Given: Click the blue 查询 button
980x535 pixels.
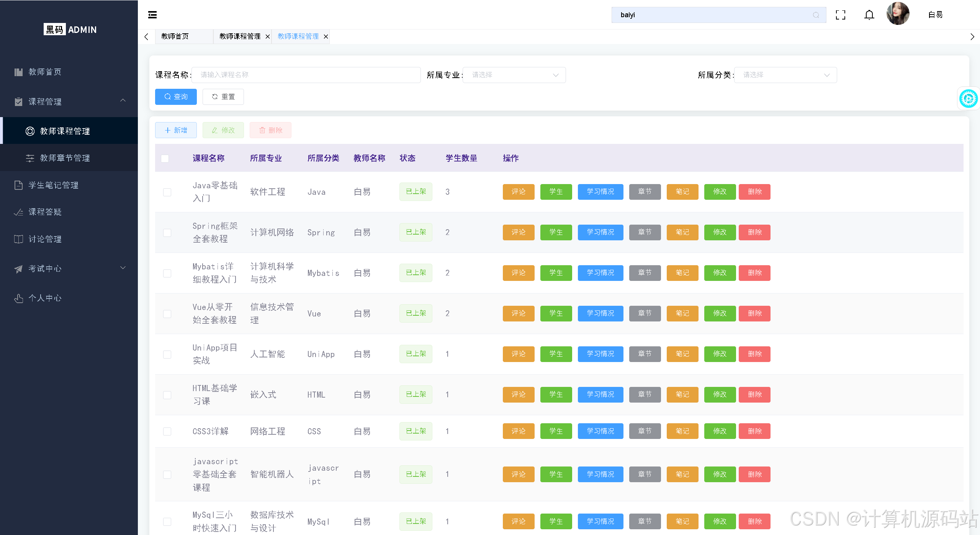Looking at the screenshot, I should coord(176,97).
